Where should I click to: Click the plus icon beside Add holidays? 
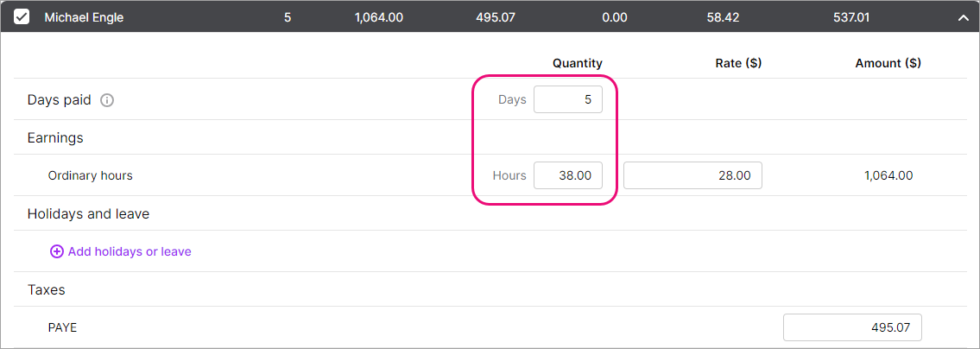point(57,251)
